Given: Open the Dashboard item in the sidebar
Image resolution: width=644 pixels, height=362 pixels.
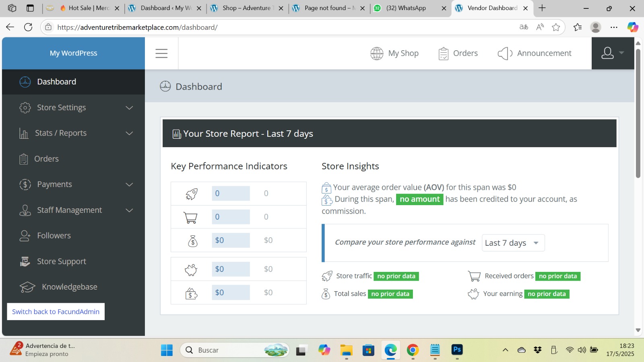Looking at the screenshot, I should [56, 82].
